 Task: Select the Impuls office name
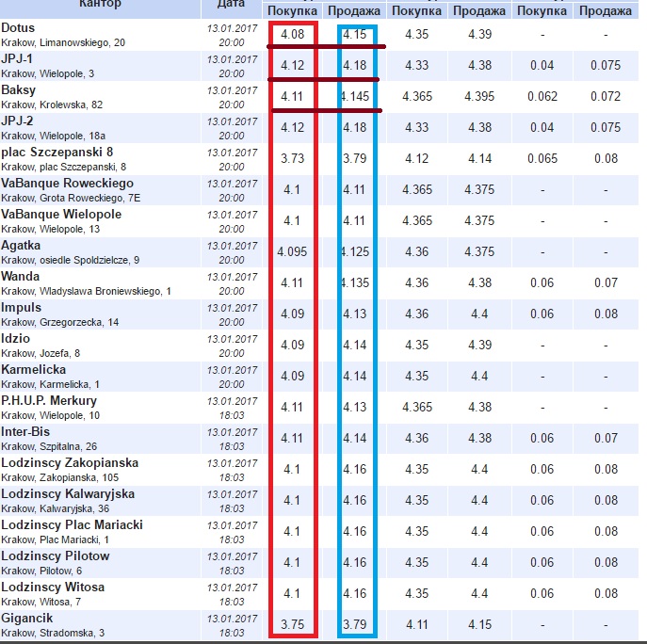pos(21,308)
